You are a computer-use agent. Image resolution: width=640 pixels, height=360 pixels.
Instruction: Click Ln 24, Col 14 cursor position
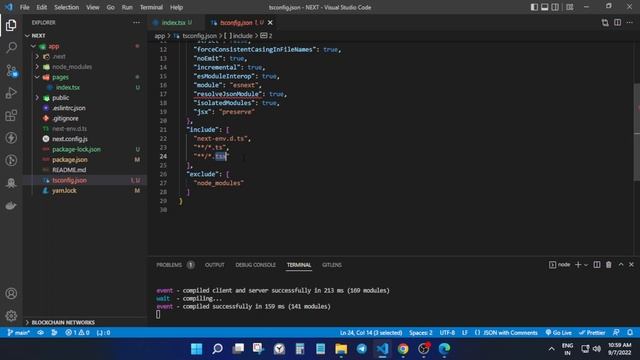point(371,333)
